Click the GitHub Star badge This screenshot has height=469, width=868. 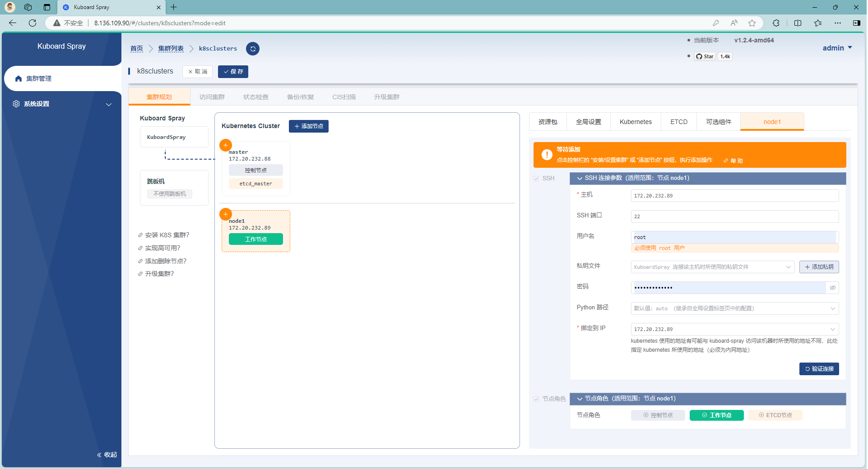tap(705, 56)
